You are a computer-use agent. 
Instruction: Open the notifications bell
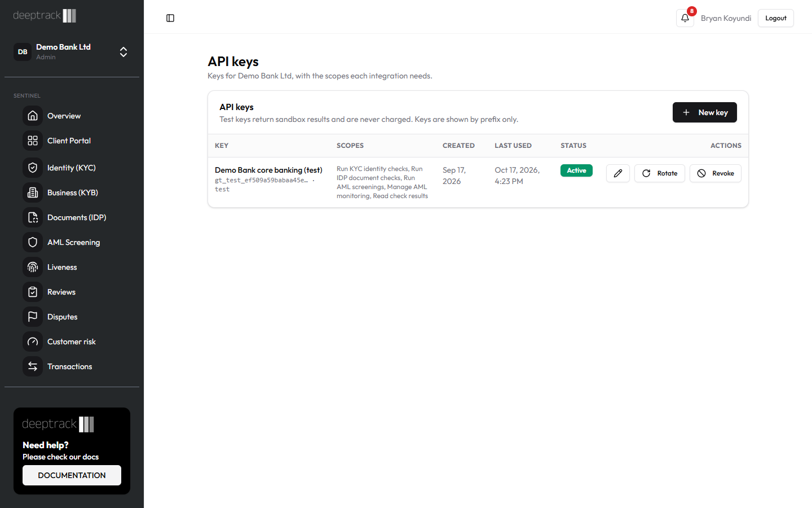pos(685,18)
